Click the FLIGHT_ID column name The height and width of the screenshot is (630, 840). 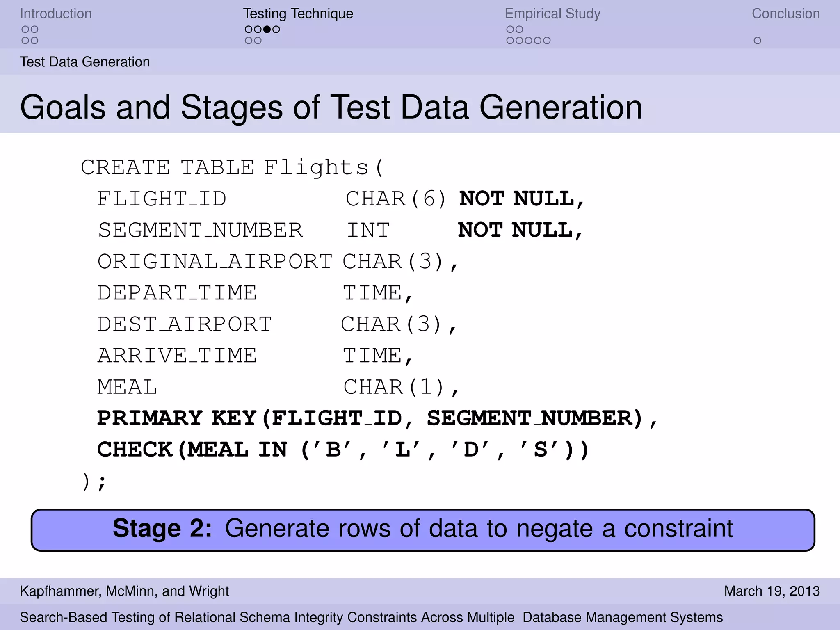point(162,199)
